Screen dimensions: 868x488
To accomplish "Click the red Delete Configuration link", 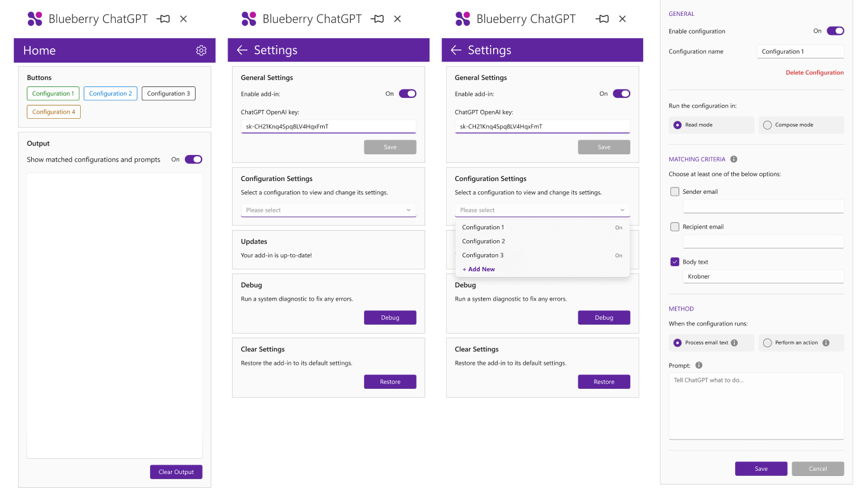I will (x=815, y=72).
